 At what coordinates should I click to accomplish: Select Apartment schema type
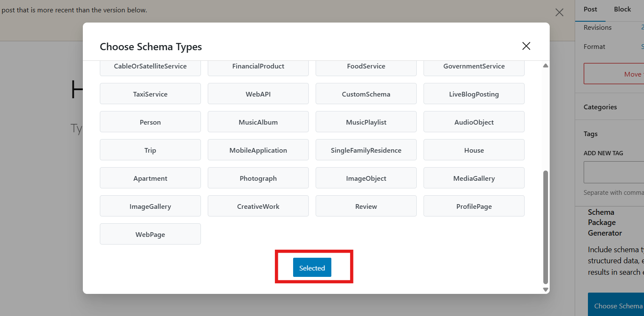tap(150, 178)
